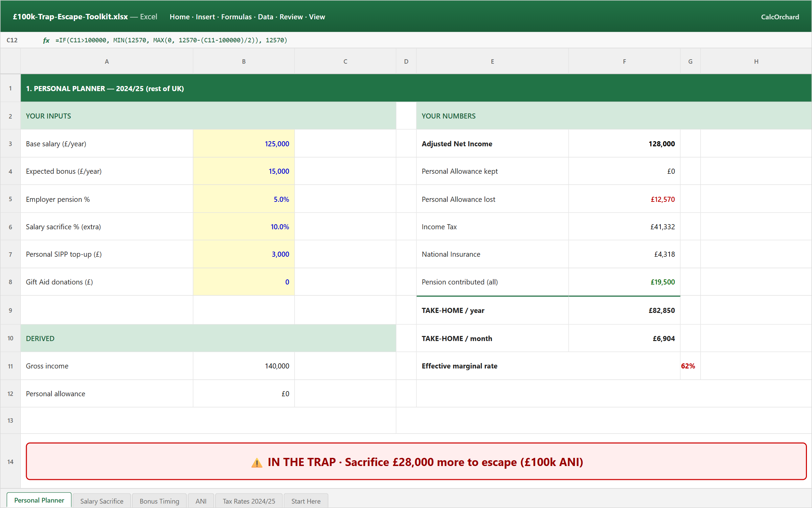Click the YOUR INPUTS section header

[208, 116]
